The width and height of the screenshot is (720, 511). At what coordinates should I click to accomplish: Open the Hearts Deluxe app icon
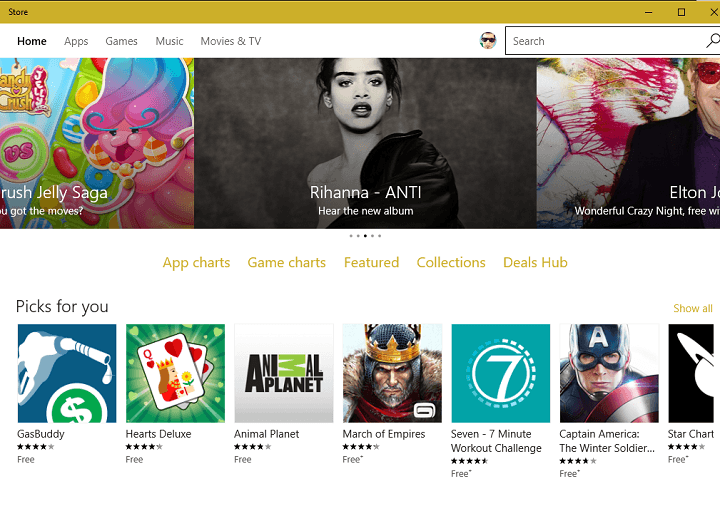coord(175,373)
